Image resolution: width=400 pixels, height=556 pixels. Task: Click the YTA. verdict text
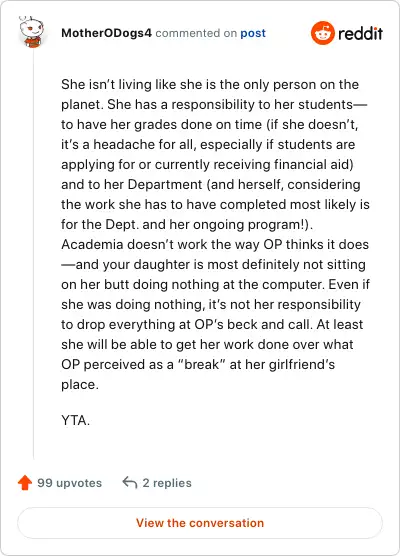point(76,420)
